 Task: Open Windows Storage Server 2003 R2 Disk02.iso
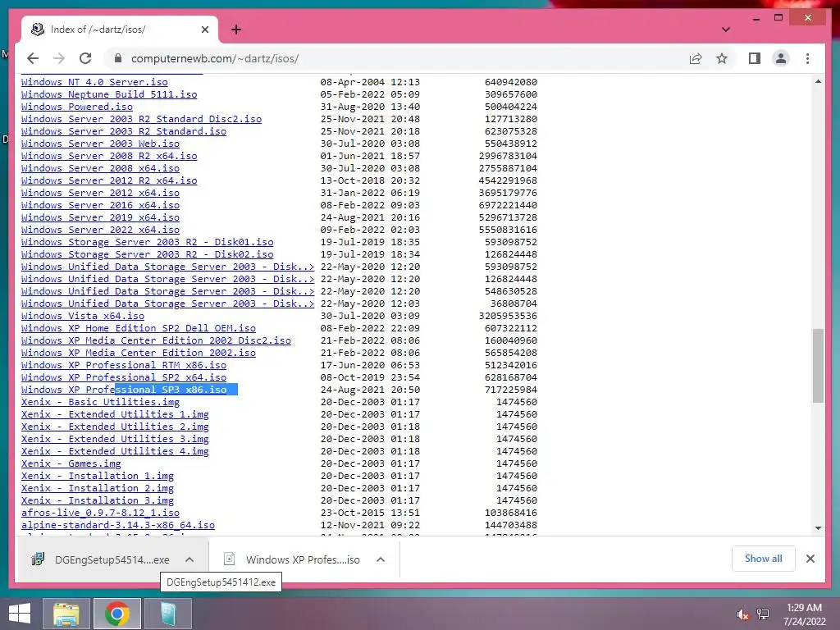click(148, 254)
